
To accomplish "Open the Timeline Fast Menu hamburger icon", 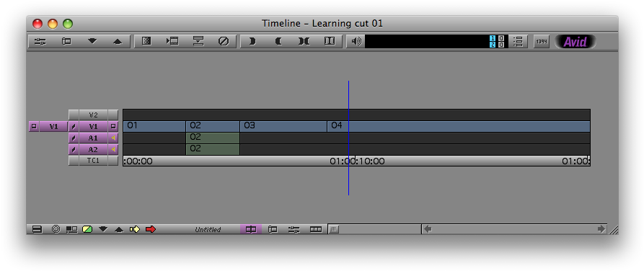I will (37, 229).
